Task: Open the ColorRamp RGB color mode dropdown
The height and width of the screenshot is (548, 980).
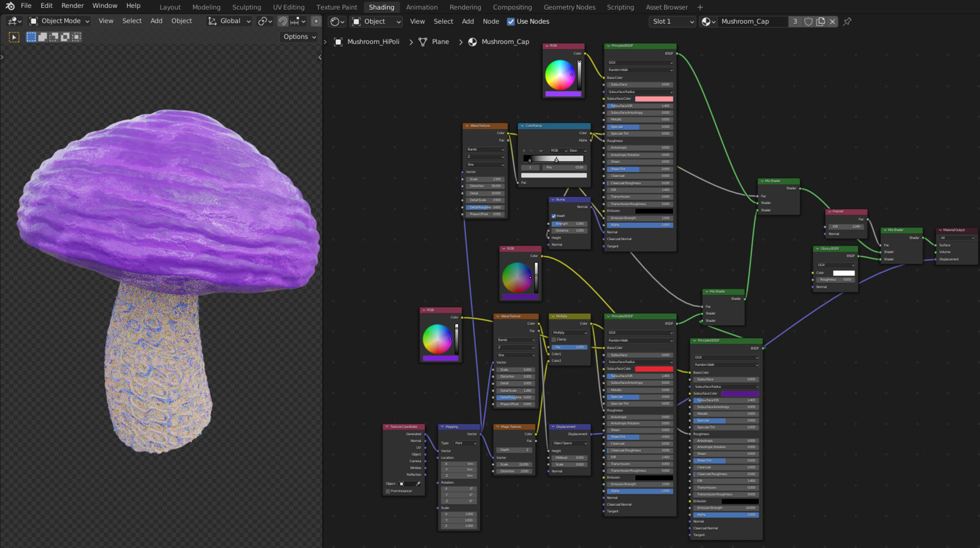Action: pyautogui.click(x=558, y=151)
